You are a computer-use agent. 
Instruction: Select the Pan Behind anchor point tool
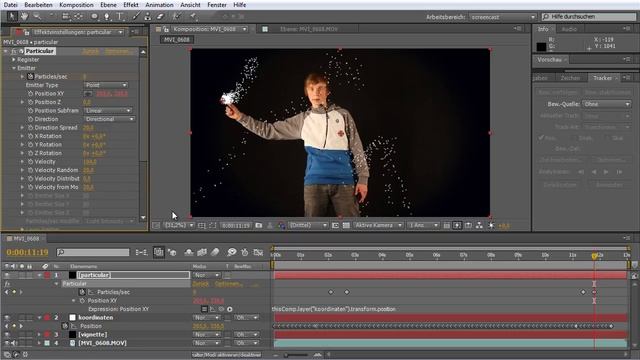coord(78,16)
